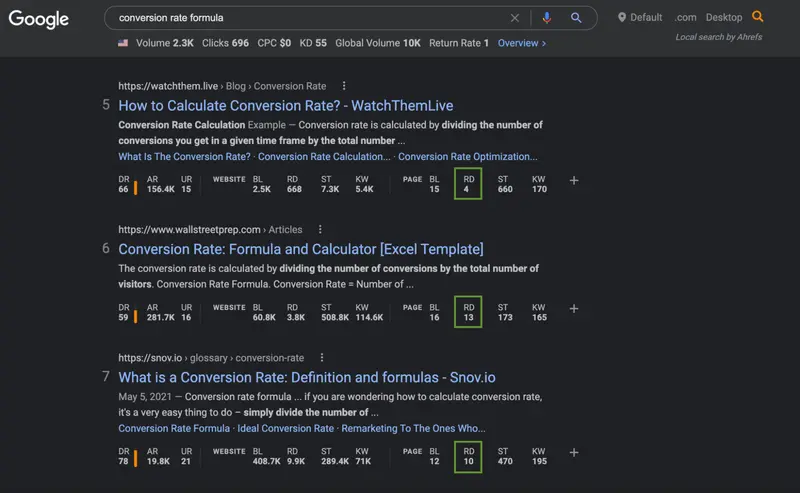Click the AR 19.8K value

coord(158,461)
